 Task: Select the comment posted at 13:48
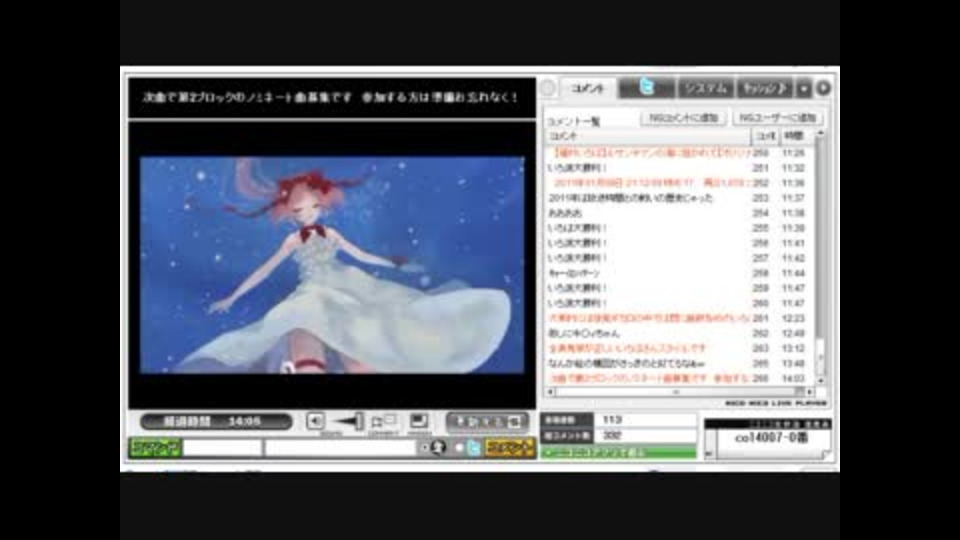point(680,364)
